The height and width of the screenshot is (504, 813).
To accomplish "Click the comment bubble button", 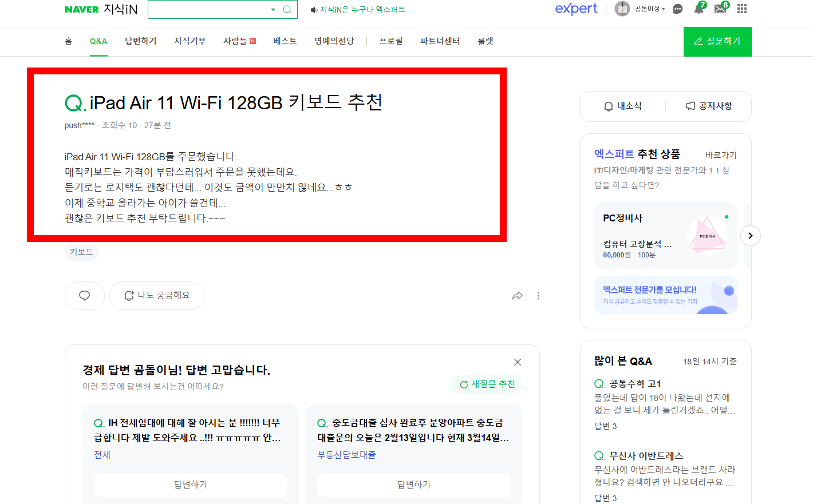I will [85, 296].
